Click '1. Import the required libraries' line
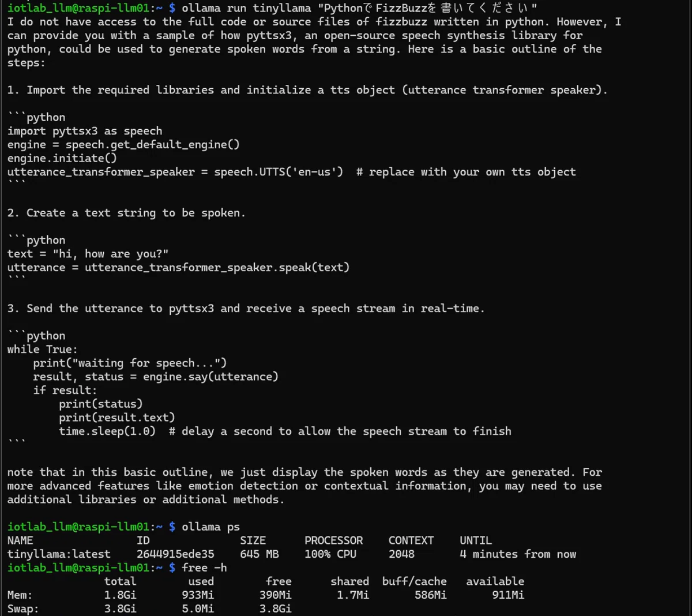This screenshot has height=616, width=692. [x=307, y=90]
